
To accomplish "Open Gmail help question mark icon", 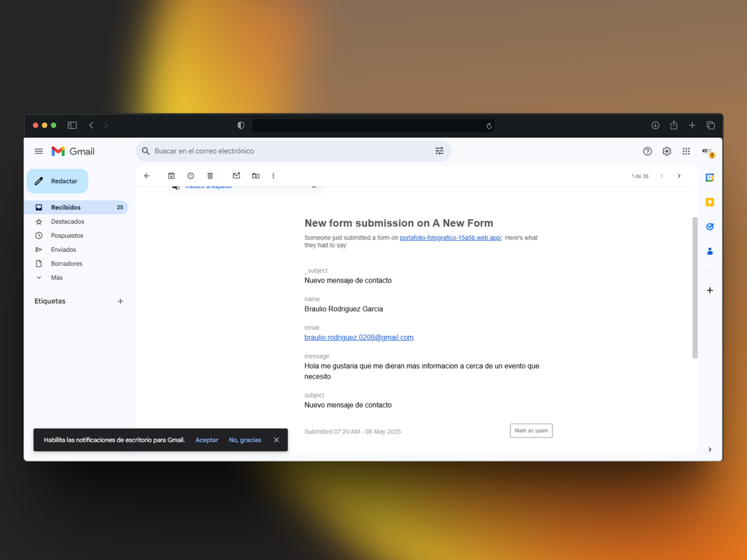I will click(x=648, y=151).
